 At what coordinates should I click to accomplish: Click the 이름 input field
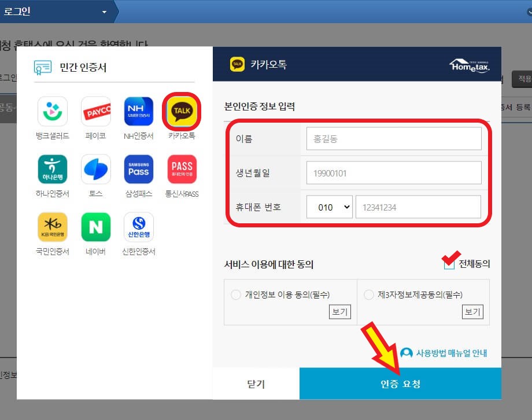pos(394,138)
